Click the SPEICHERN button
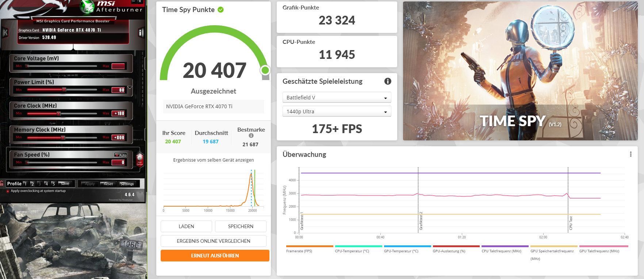The height and width of the screenshot is (279, 644). (241, 226)
